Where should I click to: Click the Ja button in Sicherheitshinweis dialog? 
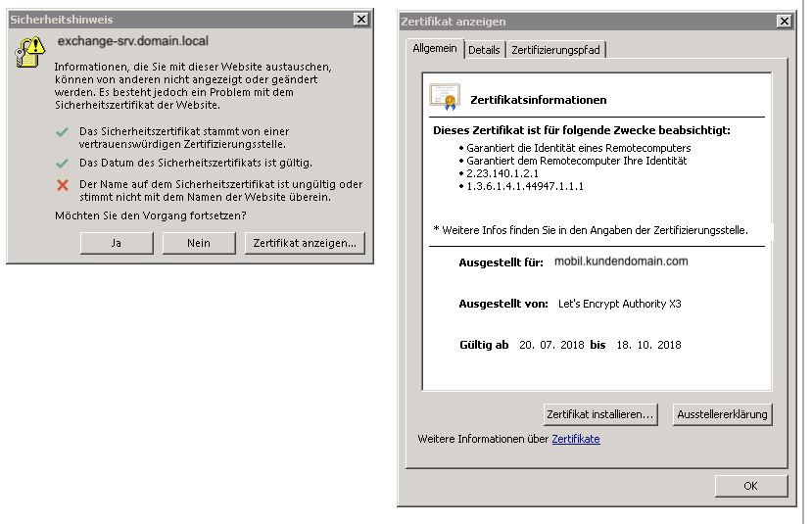pos(117,243)
